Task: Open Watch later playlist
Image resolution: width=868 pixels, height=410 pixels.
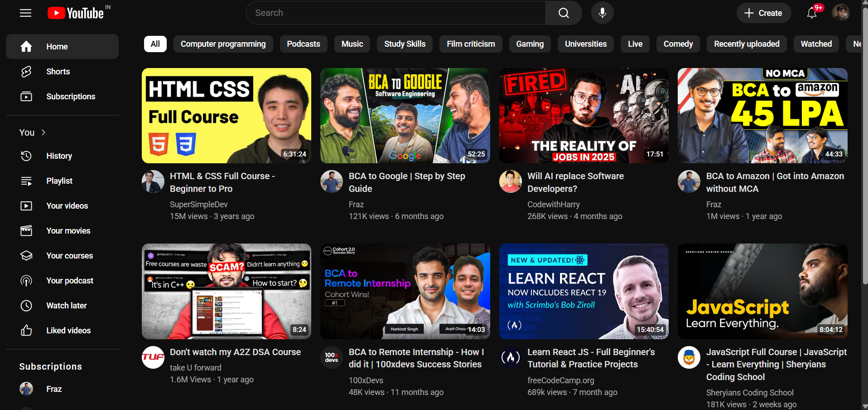Action: coord(66,305)
